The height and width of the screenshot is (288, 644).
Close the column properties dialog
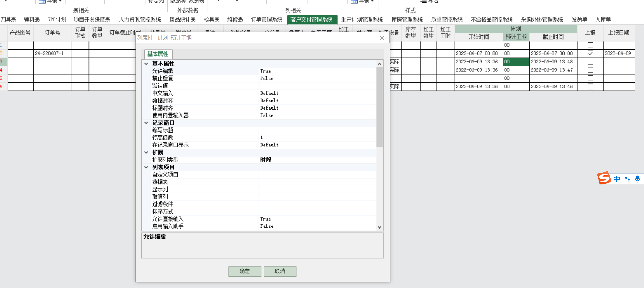[x=382, y=38]
